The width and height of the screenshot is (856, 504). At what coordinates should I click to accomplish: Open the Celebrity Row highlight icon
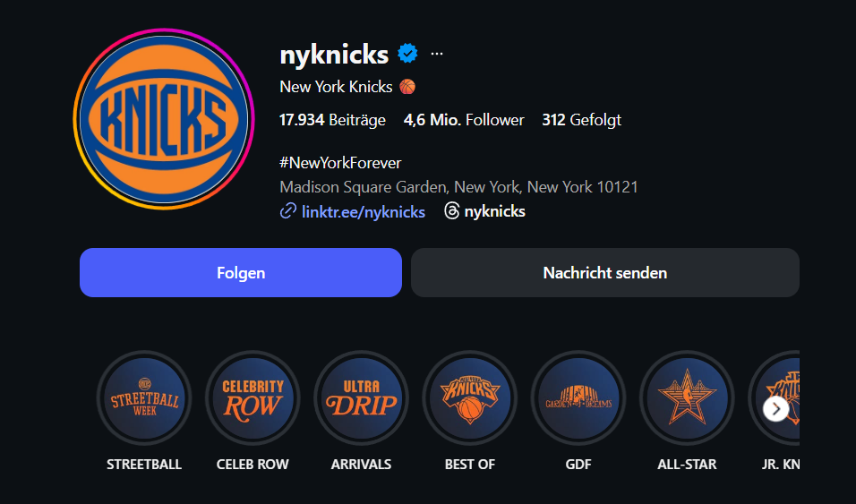point(253,397)
